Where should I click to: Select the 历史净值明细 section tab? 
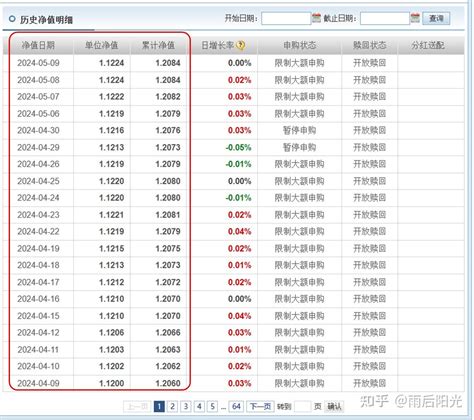[x=46, y=20]
